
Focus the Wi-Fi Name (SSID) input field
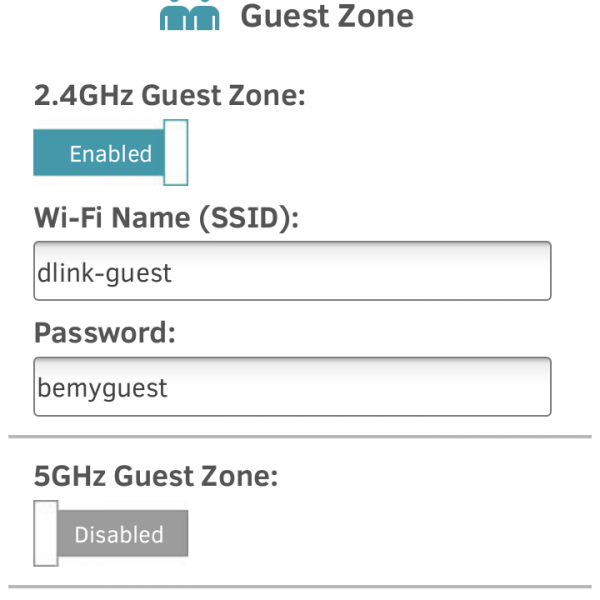click(291, 271)
